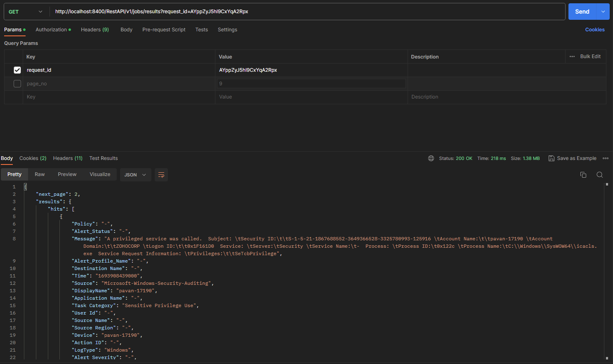The image size is (613, 364).
Task: Click the globe icon beside the status bar
Action: [431, 158]
